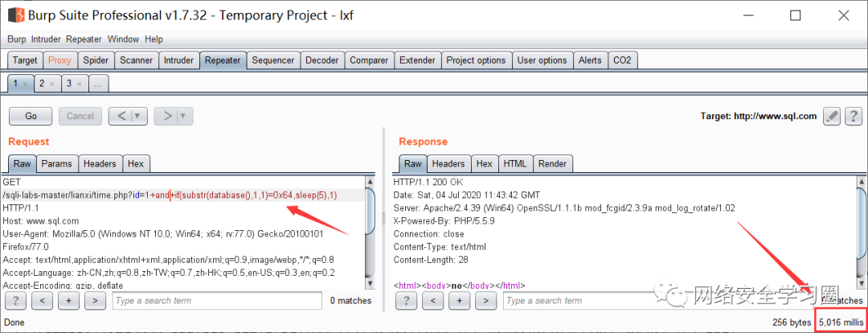
Task: Switch to the Sequencer tab
Action: pyautogui.click(x=273, y=60)
